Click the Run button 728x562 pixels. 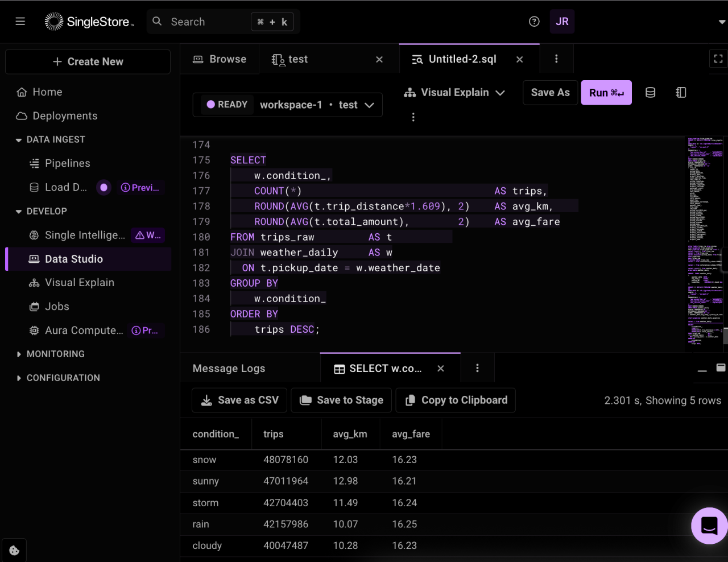click(606, 92)
